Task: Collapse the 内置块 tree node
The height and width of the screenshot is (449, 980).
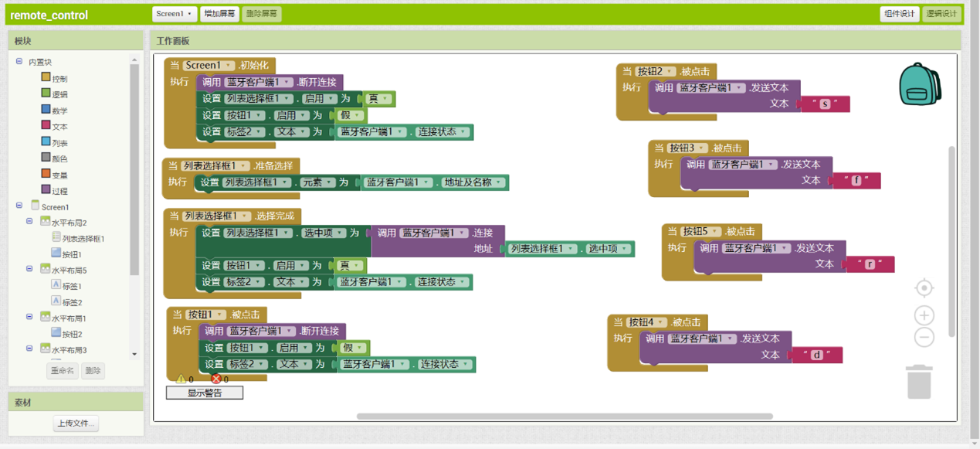Action: [19, 62]
